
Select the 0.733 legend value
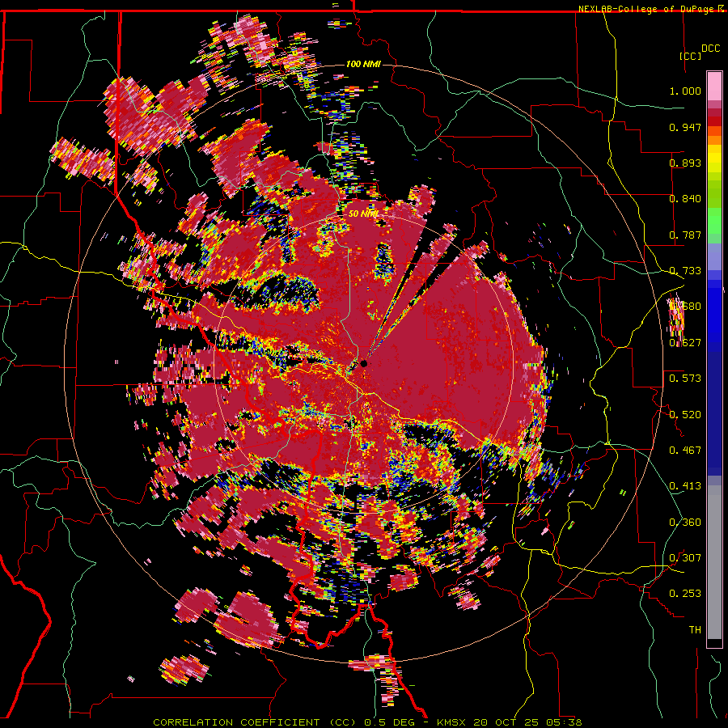(685, 271)
